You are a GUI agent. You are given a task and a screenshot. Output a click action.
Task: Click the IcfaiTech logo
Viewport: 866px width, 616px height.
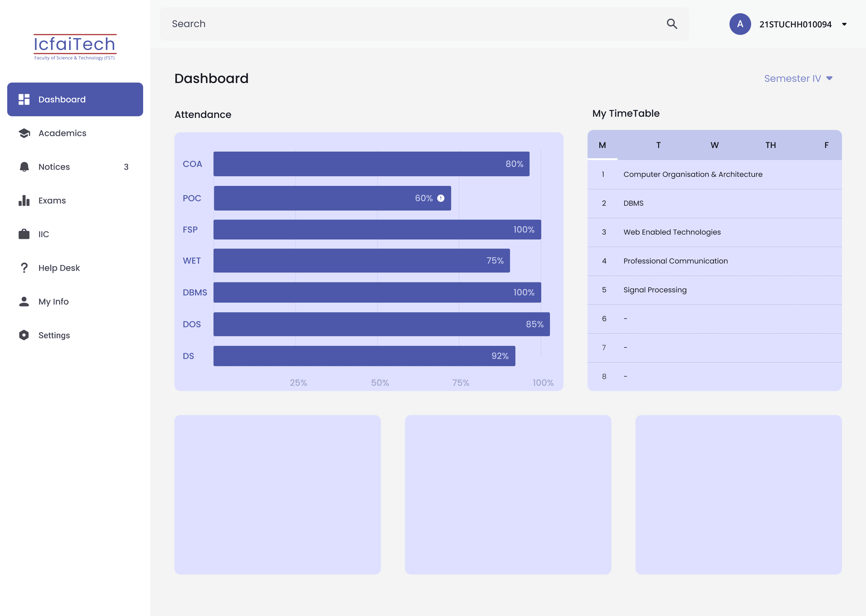pos(75,47)
